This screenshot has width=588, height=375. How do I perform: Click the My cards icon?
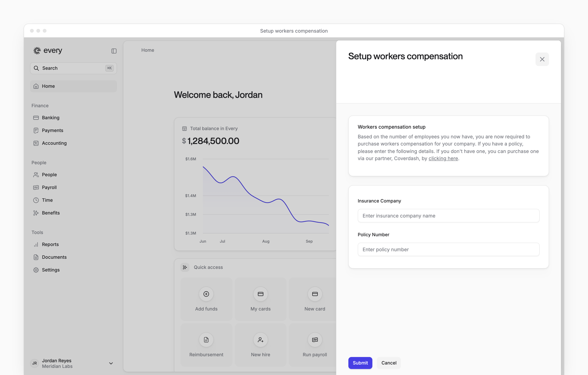(x=261, y=294)
